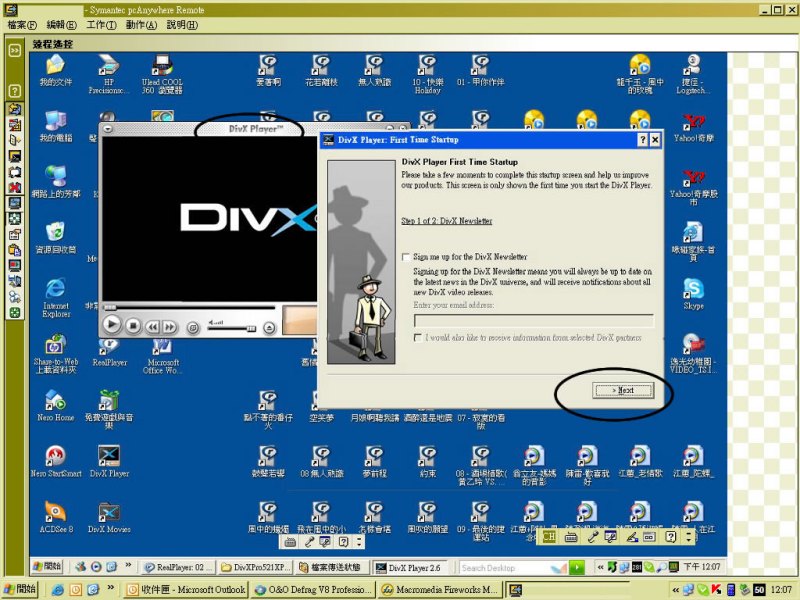Click the email address field in startup dialog
The width and height of the screenshot is (800, 600).
click(534, 321)
